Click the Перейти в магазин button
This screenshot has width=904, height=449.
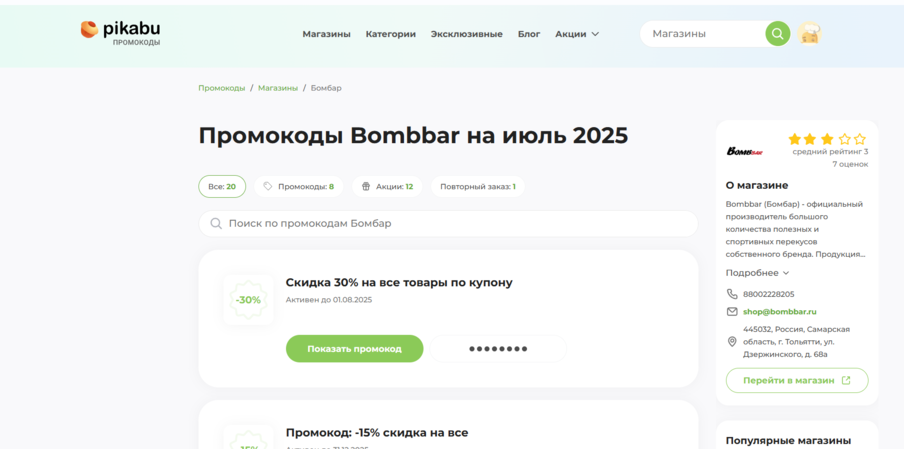point(797,380)
